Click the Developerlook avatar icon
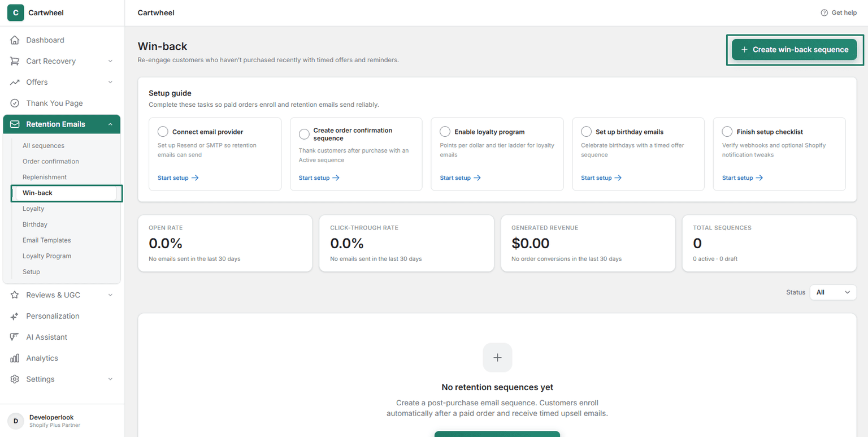Viewport: 868px width, 437px height. 15,421
